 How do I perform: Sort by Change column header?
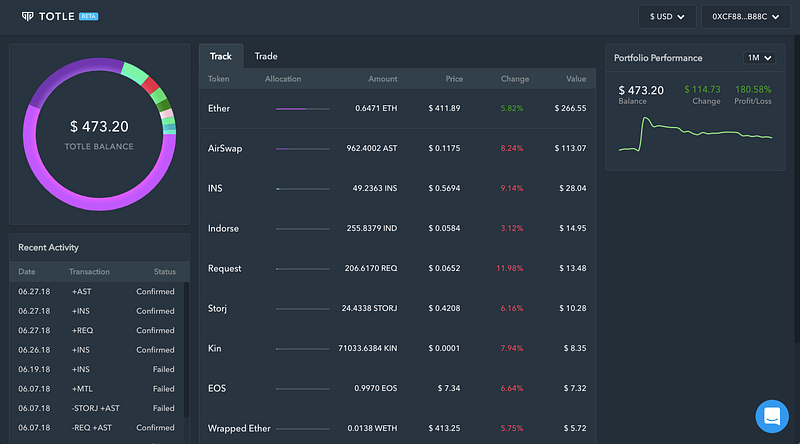click(515, 79)
